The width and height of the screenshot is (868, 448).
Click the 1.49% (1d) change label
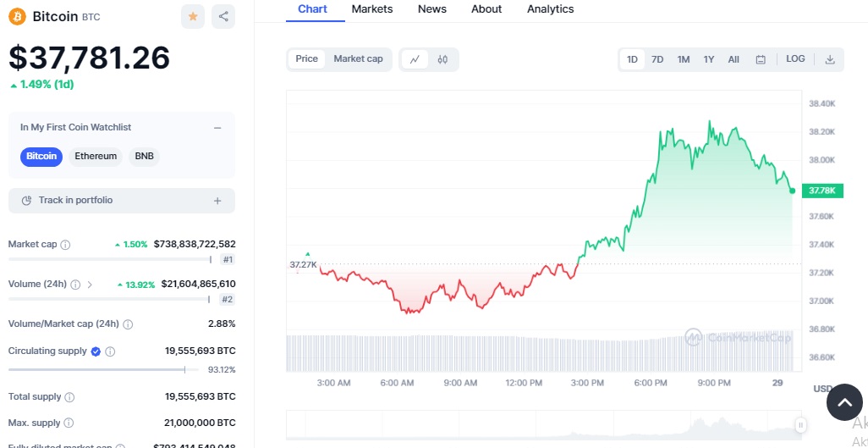(x=42, y=85)
